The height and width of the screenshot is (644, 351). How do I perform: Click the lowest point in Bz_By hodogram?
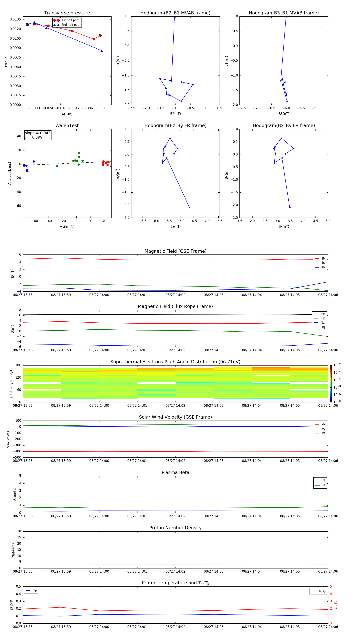point(189,207)
